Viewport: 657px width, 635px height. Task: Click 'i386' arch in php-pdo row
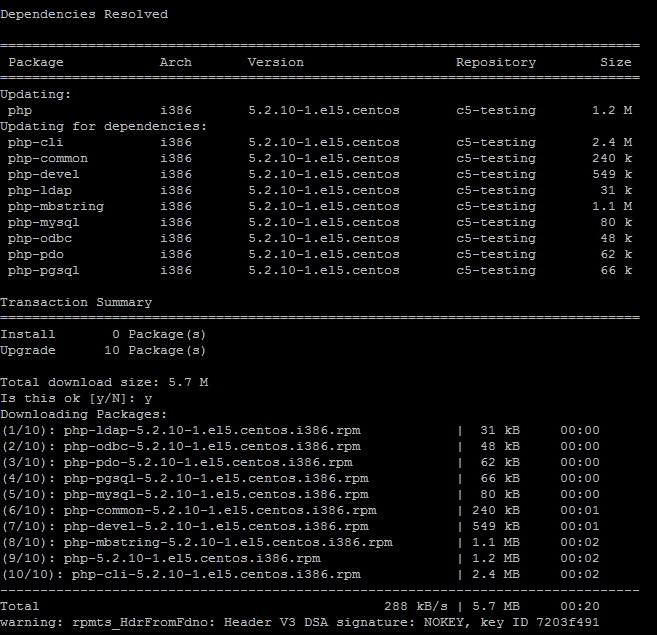(176, 254)
